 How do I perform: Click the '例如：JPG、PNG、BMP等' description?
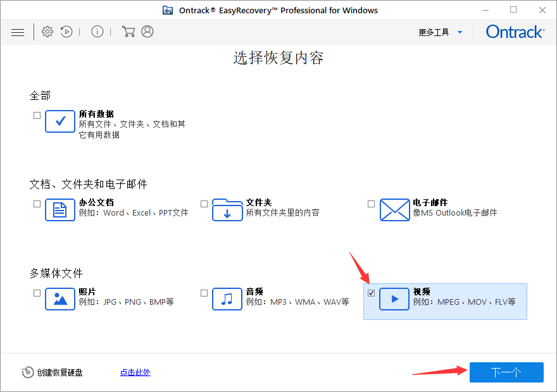point(126,302)
